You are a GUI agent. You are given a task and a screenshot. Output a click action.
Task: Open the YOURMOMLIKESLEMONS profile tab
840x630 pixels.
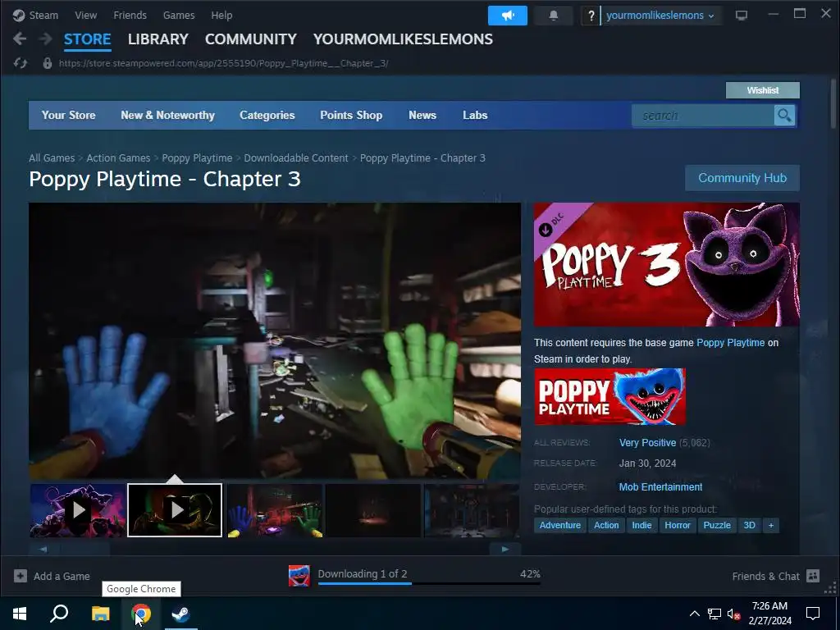[x=403, y=39]
